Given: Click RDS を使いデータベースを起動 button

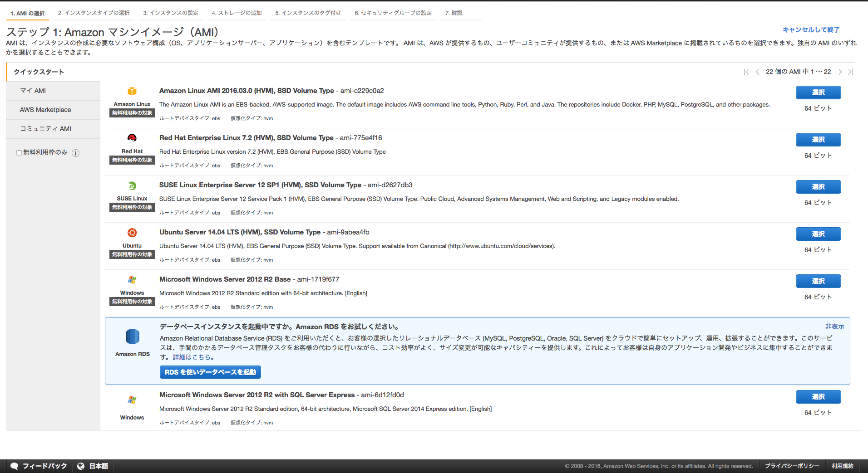Looking at the screenshot, I should (210, 372).
